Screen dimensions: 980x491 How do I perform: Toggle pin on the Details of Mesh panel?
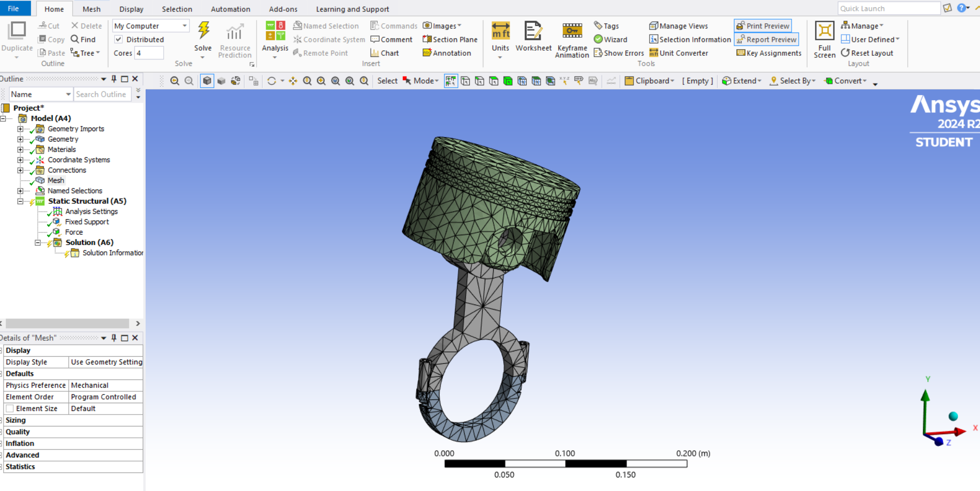pyautogui.click(x=114, y=338)
